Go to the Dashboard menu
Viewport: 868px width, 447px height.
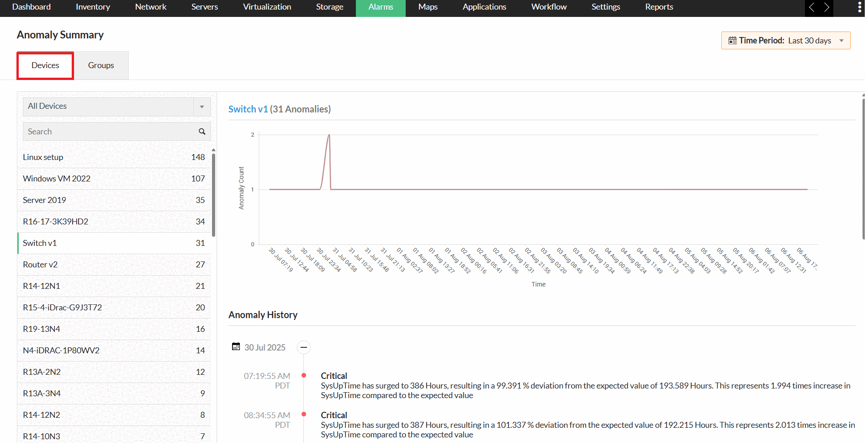tap(32, 7)
